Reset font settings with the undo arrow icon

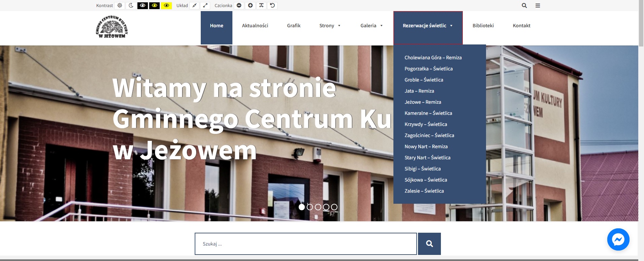point(272,5)
